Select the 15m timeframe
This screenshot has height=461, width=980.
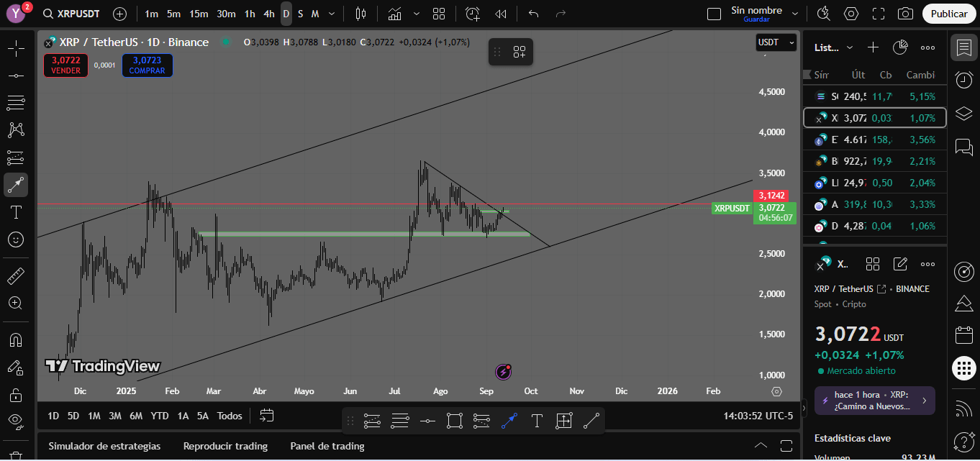coord(199,14)
